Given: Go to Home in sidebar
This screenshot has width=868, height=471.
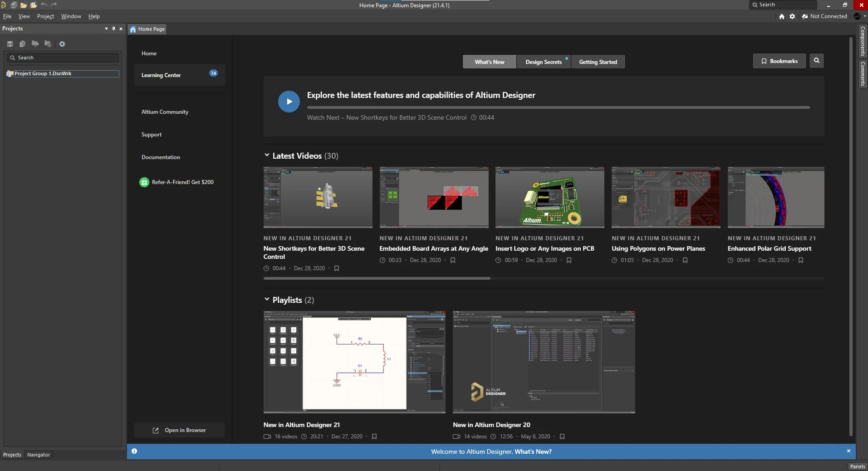Looking at the screenshot, I should 149,53.
